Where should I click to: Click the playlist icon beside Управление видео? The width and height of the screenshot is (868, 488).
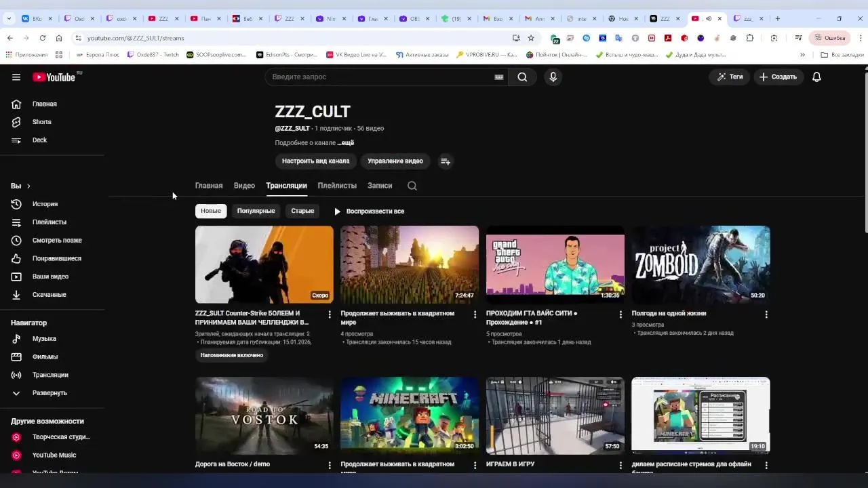point(446,161)
